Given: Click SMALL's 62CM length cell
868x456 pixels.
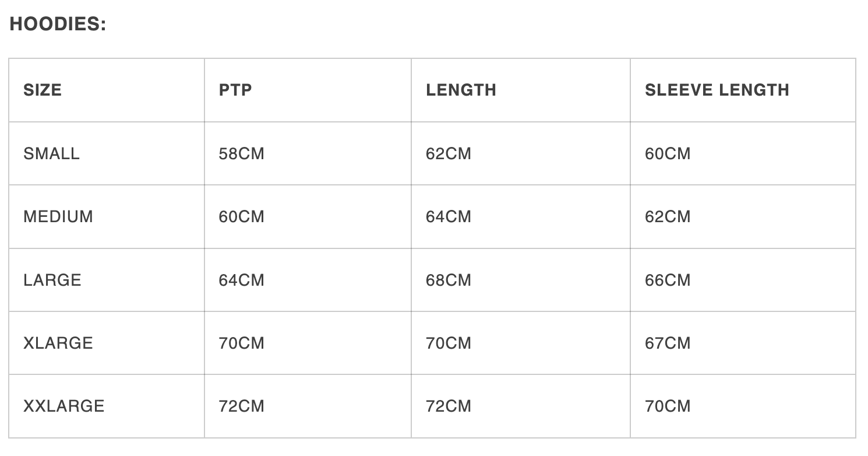Looking at the screenshot, I should coord(449,153).
